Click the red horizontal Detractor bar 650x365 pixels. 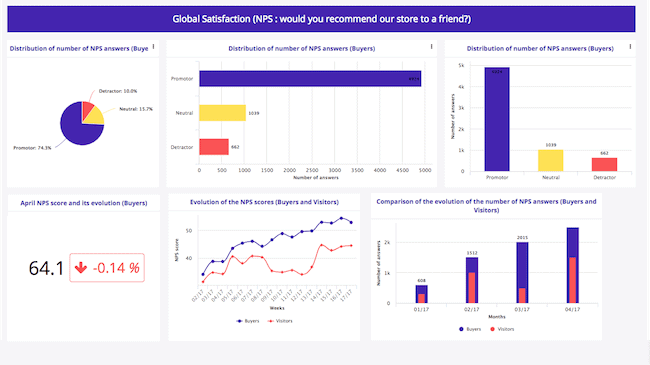tap(214, 147)
